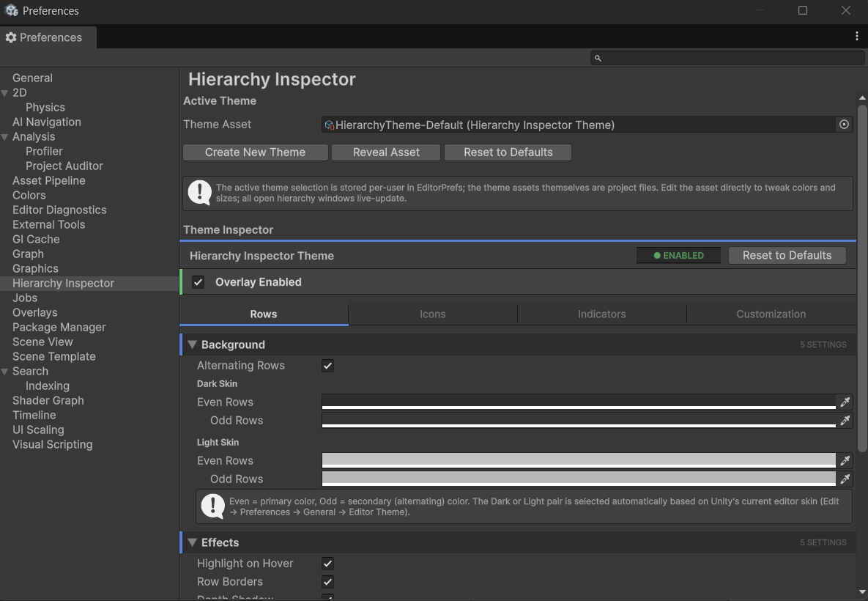Click the info icon in active theme note
This screenshot has width=868, height=601.
(200, 193)
